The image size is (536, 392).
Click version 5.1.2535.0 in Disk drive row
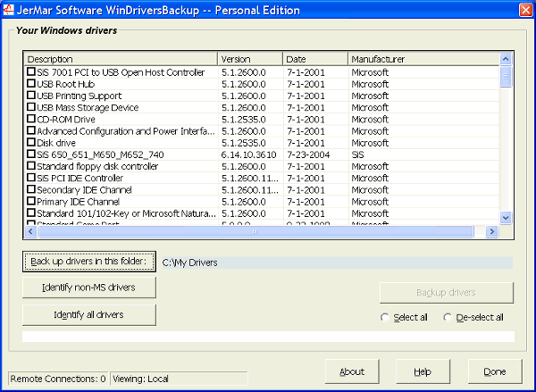coord(243,143)
